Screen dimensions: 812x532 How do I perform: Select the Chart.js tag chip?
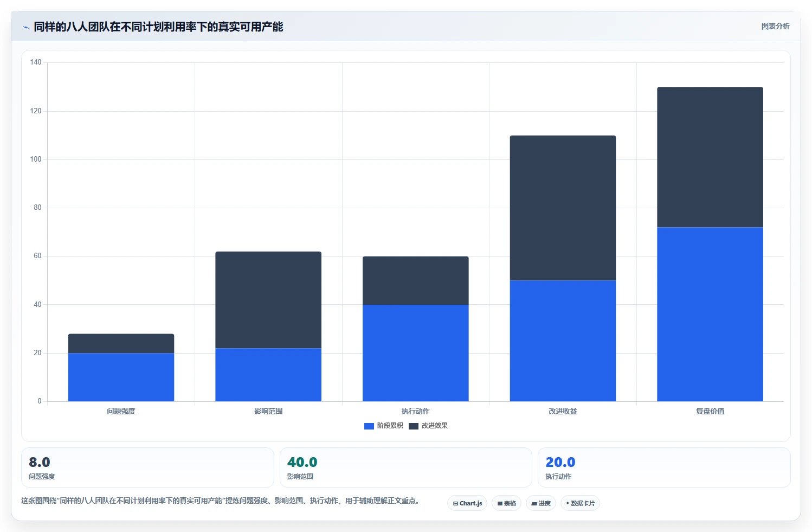click(467, 503)
